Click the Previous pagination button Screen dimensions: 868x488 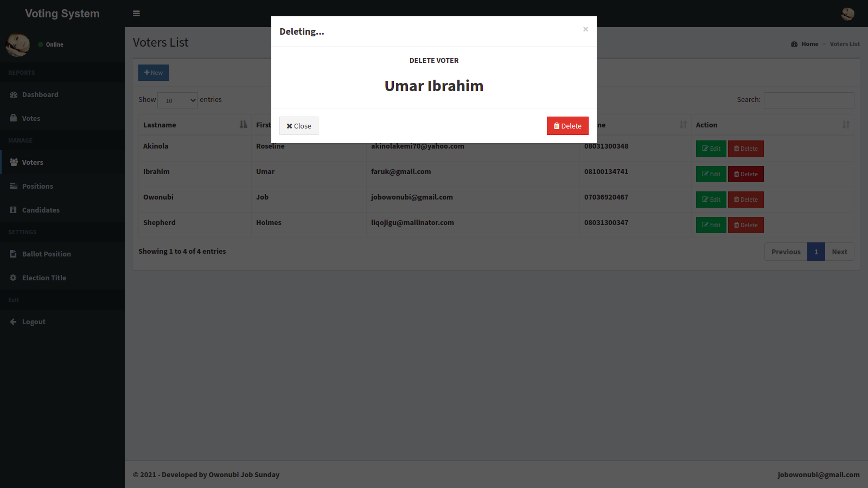pos(786,252)
